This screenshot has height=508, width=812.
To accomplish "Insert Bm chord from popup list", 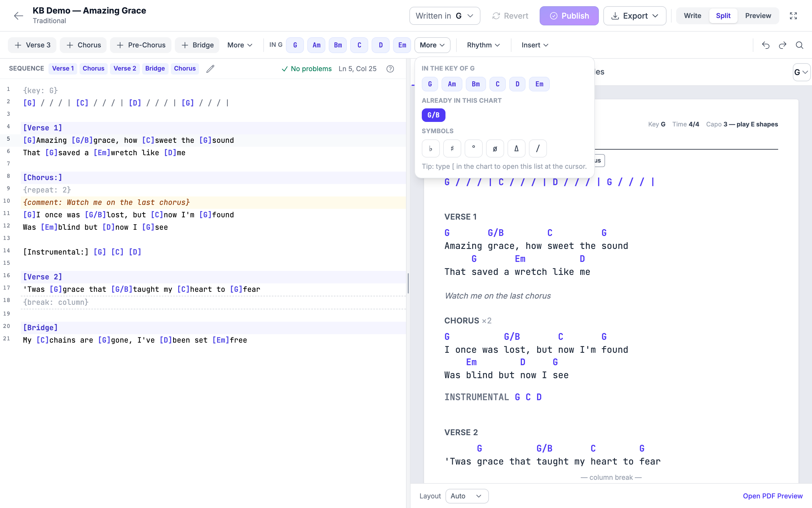I will [x=475, y=84].
